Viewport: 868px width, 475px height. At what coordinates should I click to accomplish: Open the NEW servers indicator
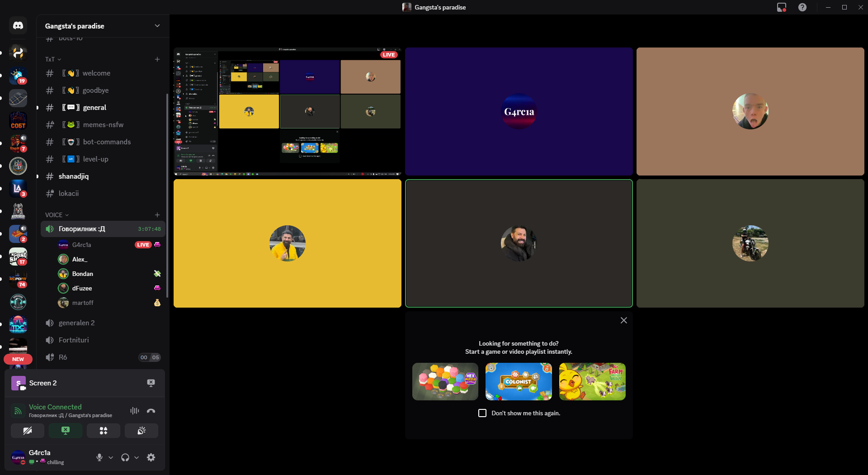pyautogui.click(x=18, y=359)
